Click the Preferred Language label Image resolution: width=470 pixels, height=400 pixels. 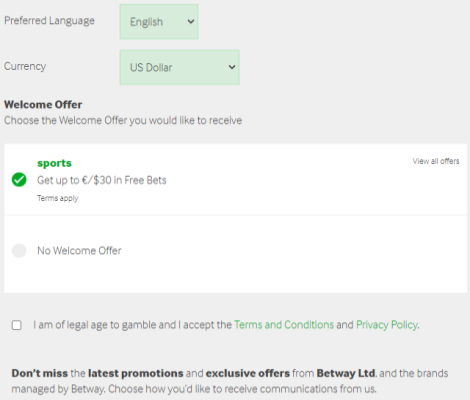click(49, 21)
